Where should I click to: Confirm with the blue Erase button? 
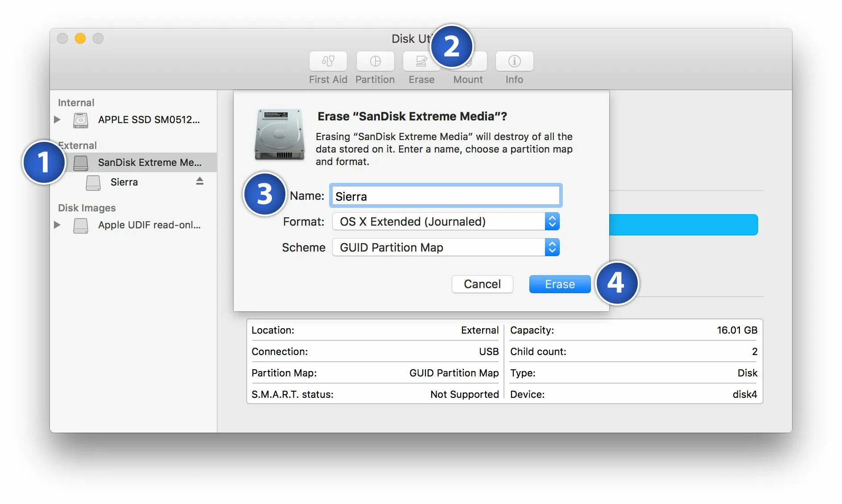click(560, 284)
